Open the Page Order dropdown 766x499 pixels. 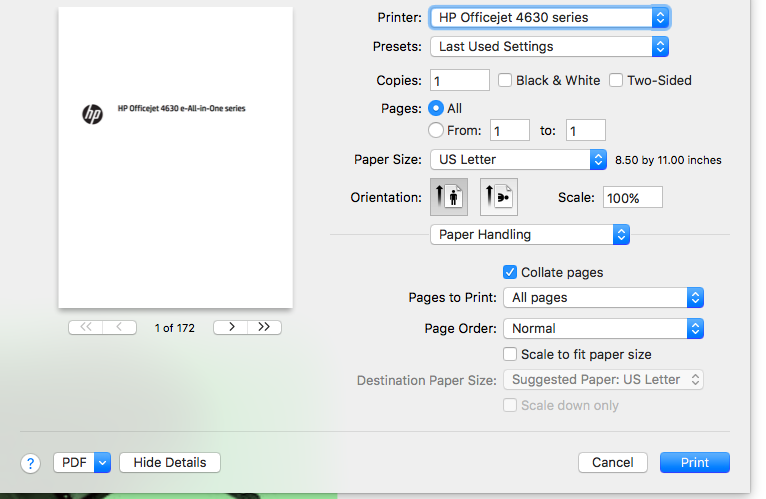[x=603, y=328]
